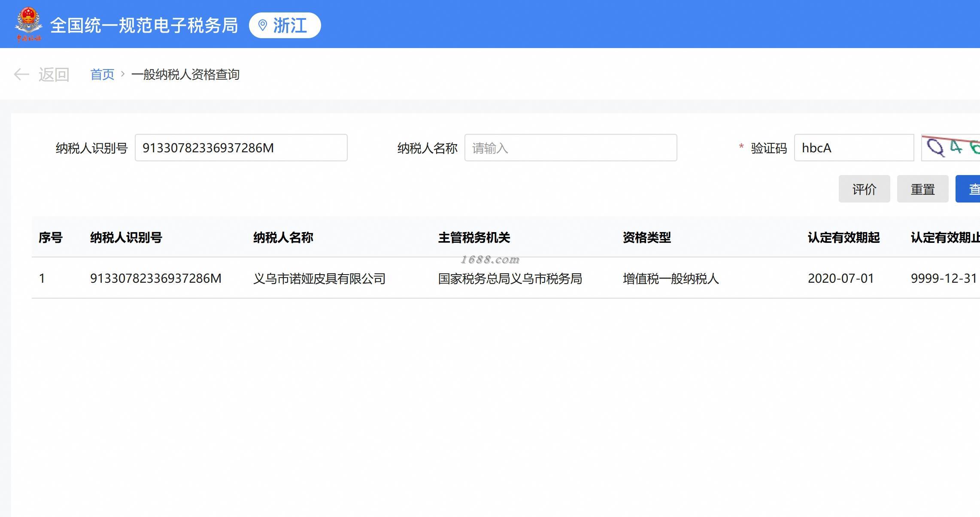This screenshot has height=517, width=980.
Task: Click the 全国统一规范电子税务局 title
Action: tap(144, 25)
